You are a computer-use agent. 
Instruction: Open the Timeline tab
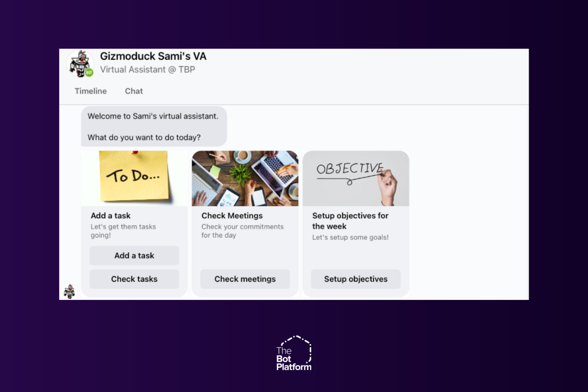tap(91, 91)
